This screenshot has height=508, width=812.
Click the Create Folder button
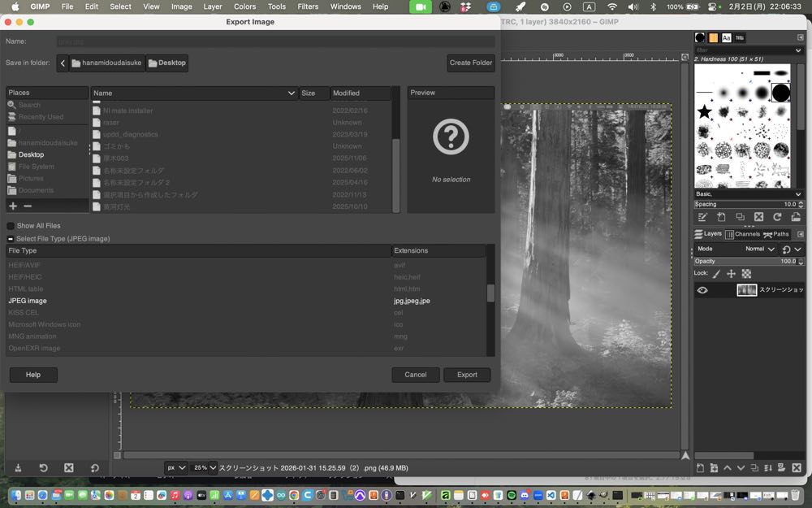point(471,63)
